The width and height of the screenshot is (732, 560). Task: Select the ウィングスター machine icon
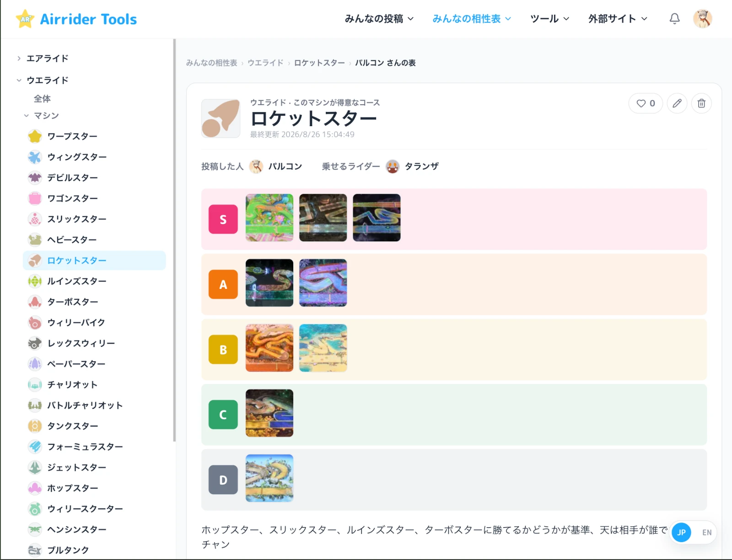coord(35,157)
